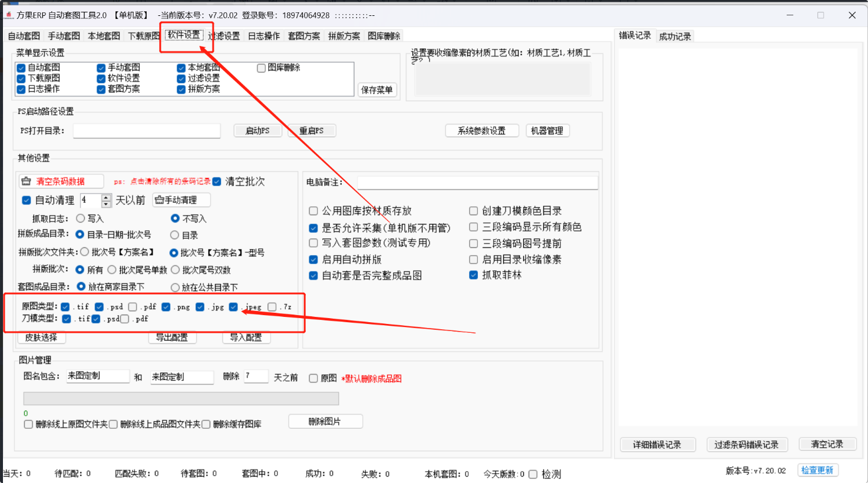Select 放在商家目录下 radio option
The image size is (868, 483).
81,287
